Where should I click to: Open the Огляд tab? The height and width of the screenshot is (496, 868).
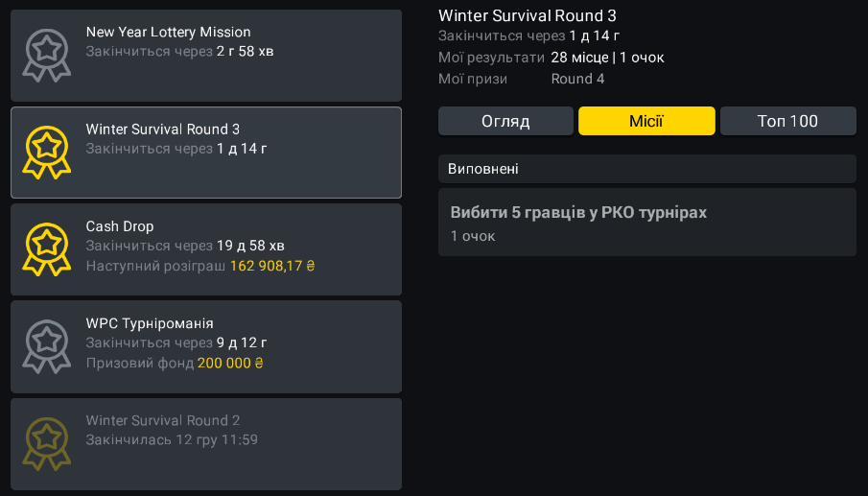505,121
